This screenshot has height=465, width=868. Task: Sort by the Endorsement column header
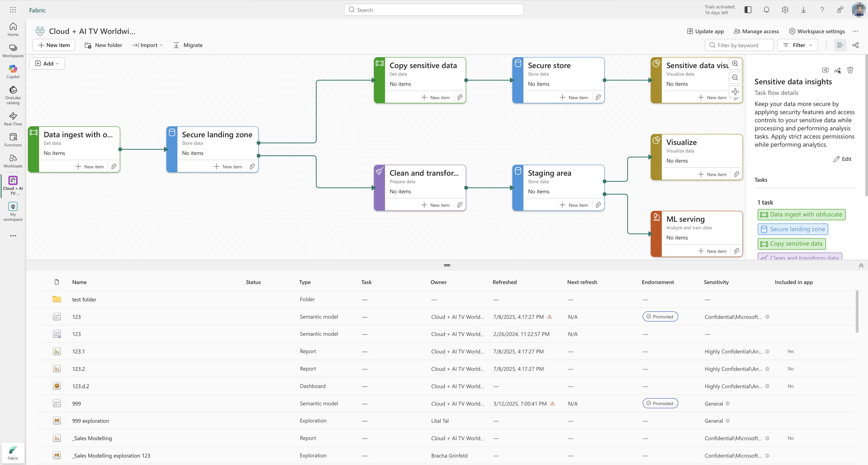click(658, 282)
